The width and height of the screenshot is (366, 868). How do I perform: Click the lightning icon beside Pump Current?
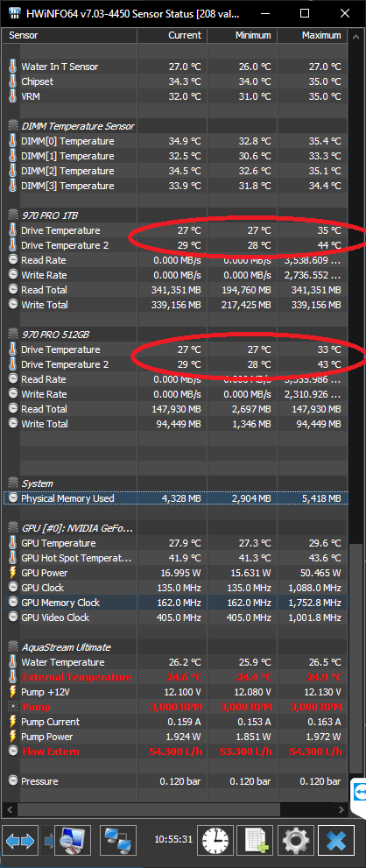13,722
